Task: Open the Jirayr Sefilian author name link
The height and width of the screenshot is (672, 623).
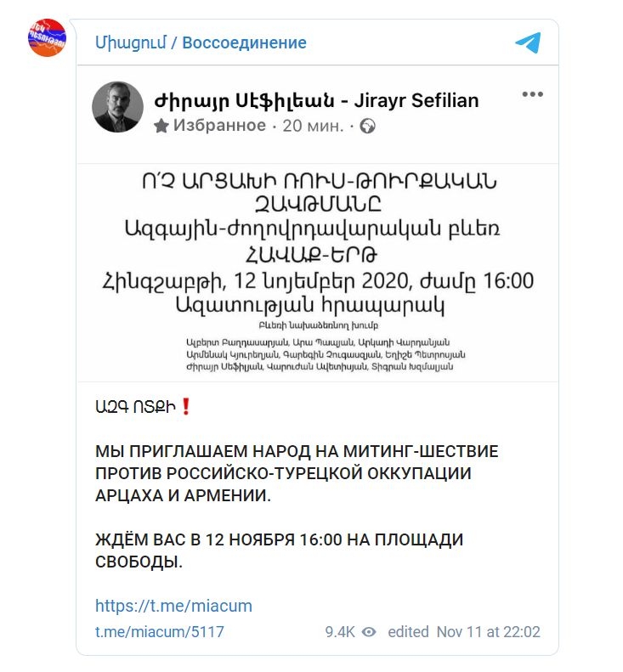Action: point(316,101)
